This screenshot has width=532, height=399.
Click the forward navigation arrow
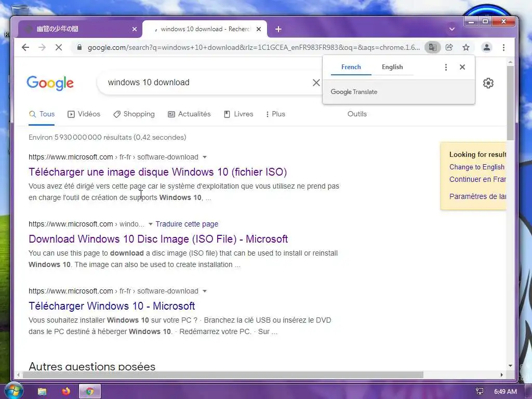click(42, 47)
